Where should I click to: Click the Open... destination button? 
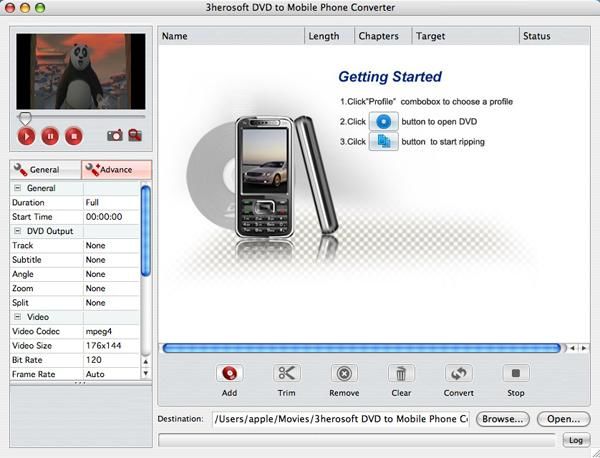(x=563, y=419)
